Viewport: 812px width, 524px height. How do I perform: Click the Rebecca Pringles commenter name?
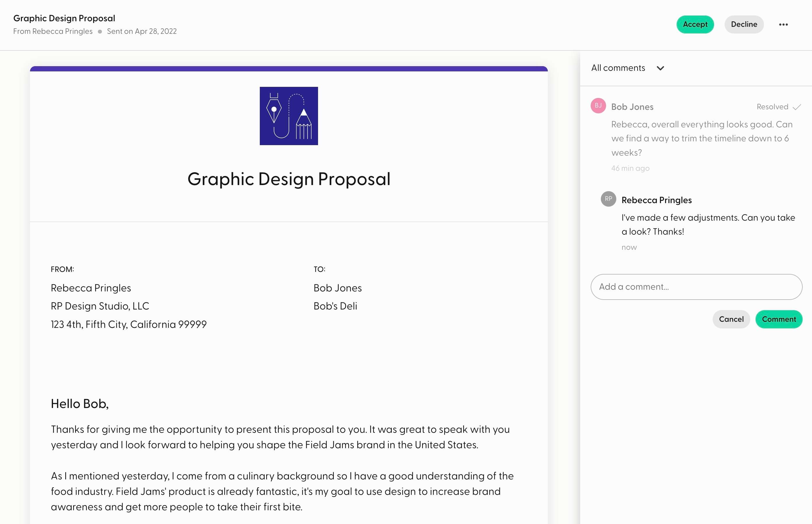(x=656, y=200)
